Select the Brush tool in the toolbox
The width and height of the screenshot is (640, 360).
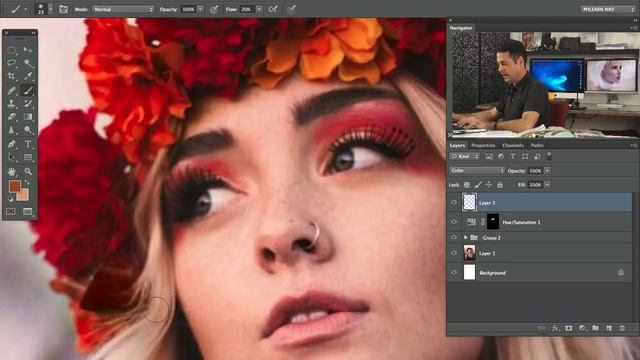(x=28, y=90)
